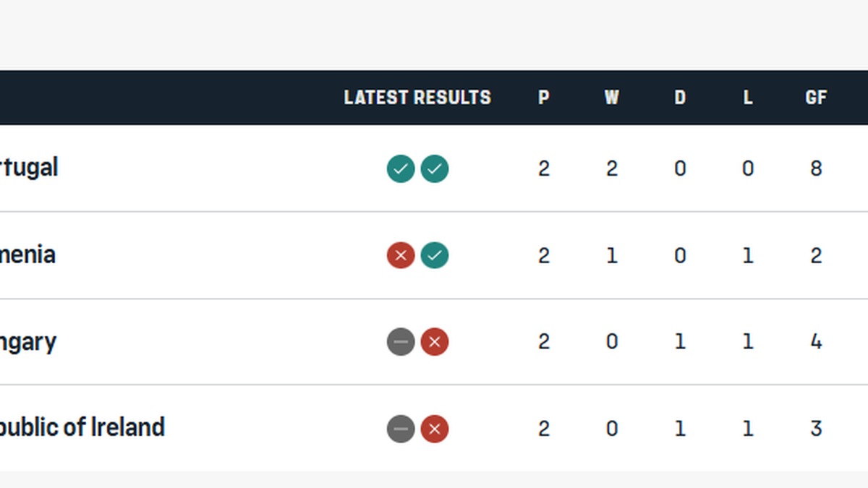This screenshot has width=868, height=488.
Task: Click Portugal's goals for value 8
Action: click(816, 168)
